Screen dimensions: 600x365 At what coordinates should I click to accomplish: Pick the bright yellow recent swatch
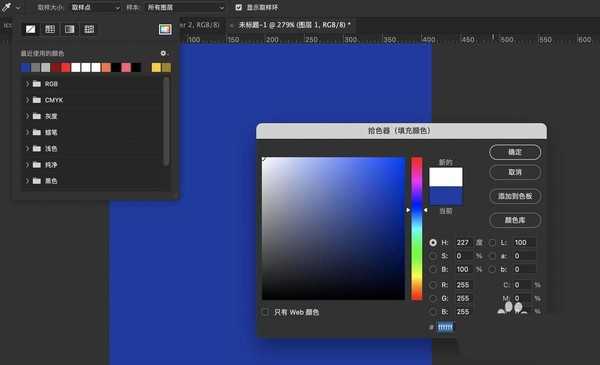click(156, 68)
